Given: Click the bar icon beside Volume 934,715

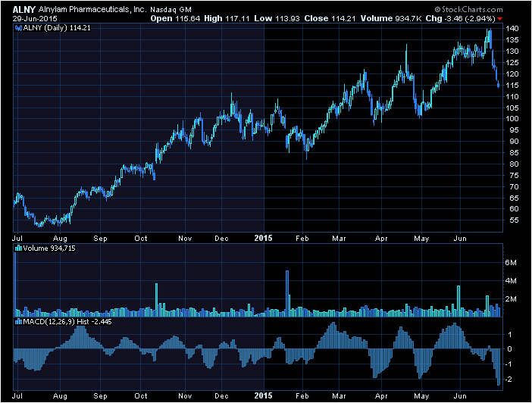Looking at the screenshot, I should 19,248.
